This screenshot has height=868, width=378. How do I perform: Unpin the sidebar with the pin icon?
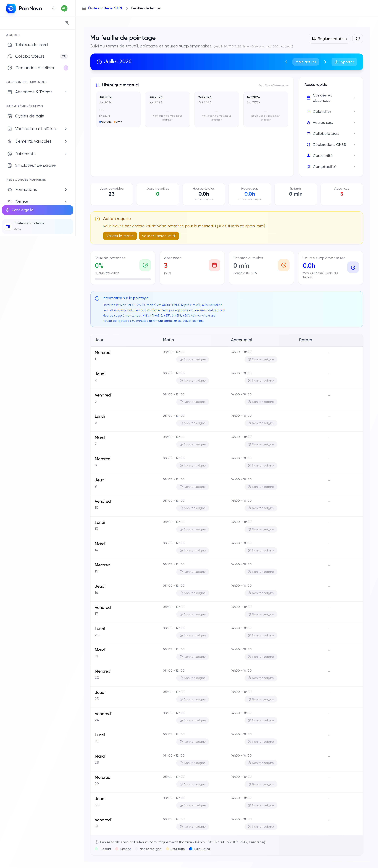[x=67, y=23]
